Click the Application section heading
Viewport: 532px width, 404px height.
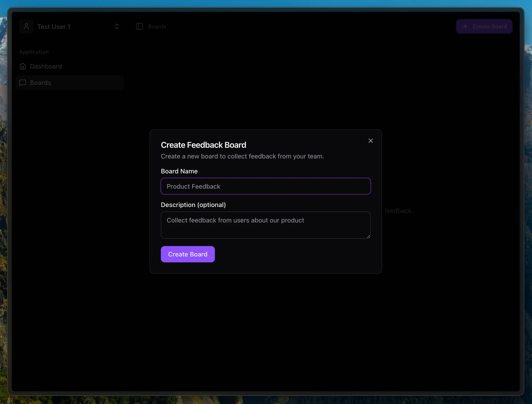34,52
